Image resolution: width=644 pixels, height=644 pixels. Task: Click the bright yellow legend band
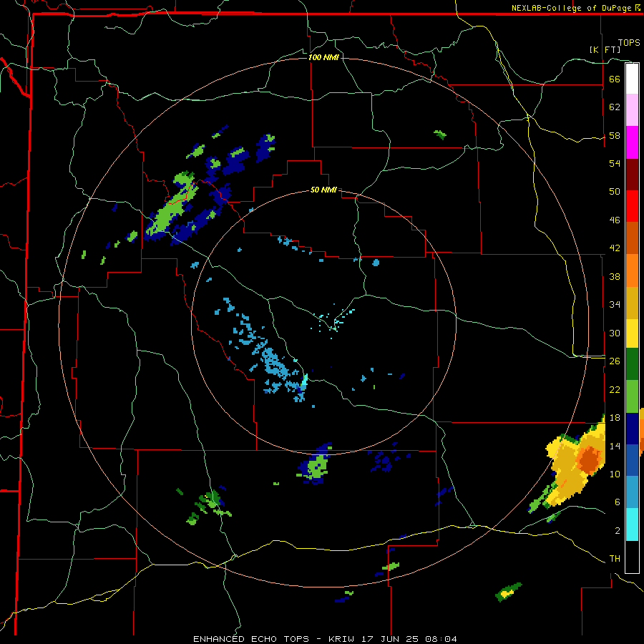(632, 333)
